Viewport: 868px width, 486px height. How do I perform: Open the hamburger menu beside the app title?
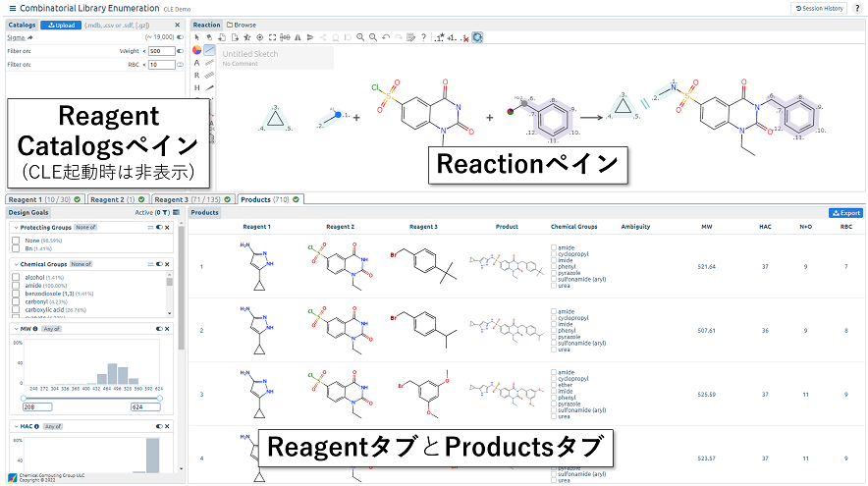(12, 8)
